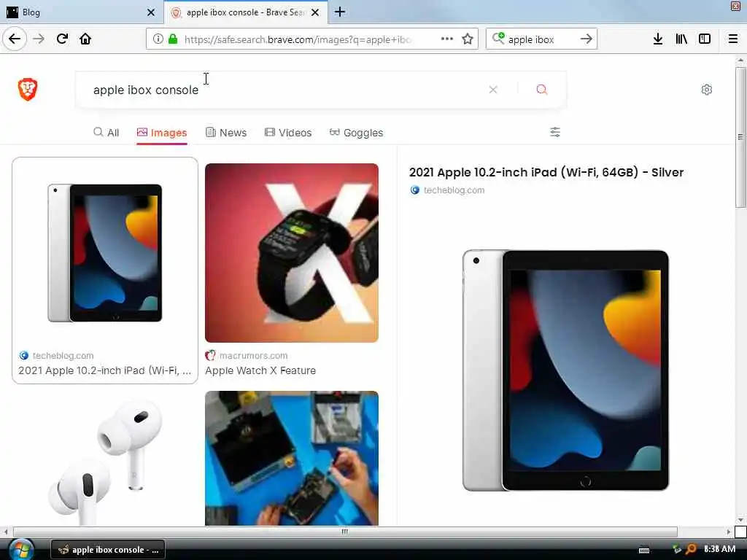The height and width of the screenshot is (560, 747).
Task: Switch to News results
Action: pyautogui.click(x=226, y=133)
